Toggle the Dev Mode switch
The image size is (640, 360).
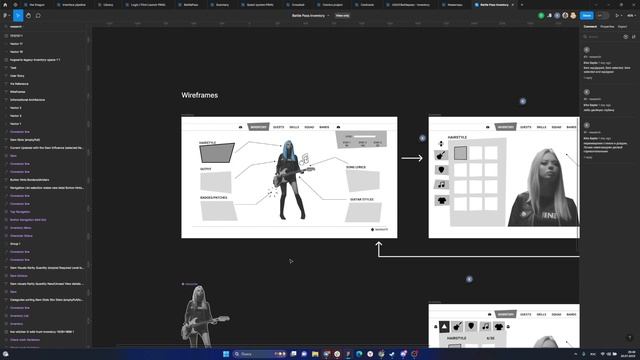coord(602,16)
